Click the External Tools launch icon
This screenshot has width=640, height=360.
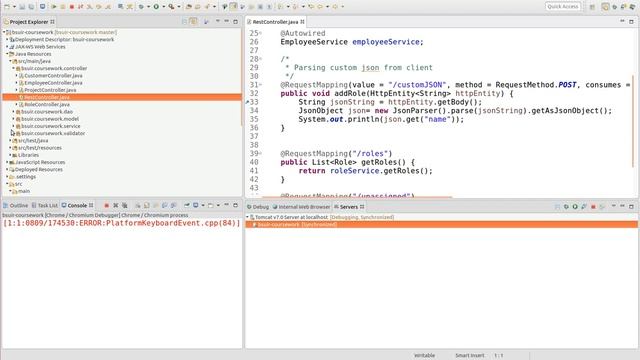click(x=171, y=7)
